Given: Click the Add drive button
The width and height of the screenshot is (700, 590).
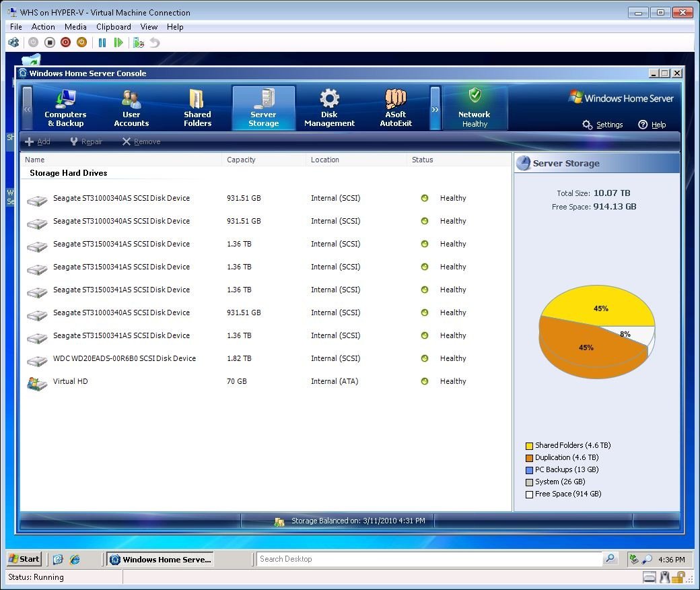Looking at the screenshot, I should [x=38, y=141].
